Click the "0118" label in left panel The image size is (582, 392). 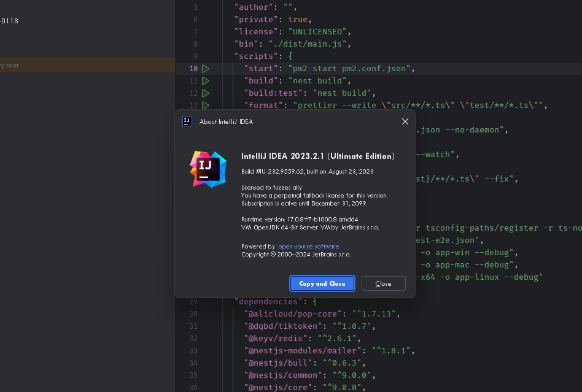(9, 20)
